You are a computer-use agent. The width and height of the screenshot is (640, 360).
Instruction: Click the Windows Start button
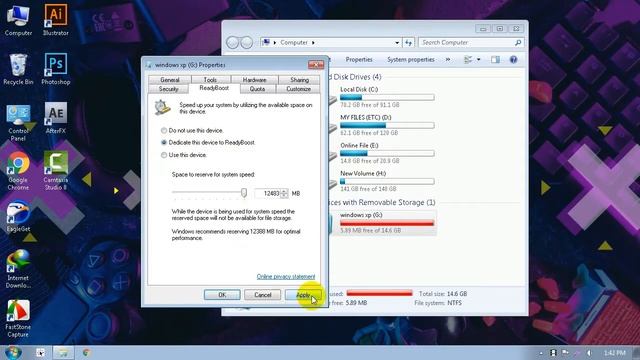pos(13,352)
